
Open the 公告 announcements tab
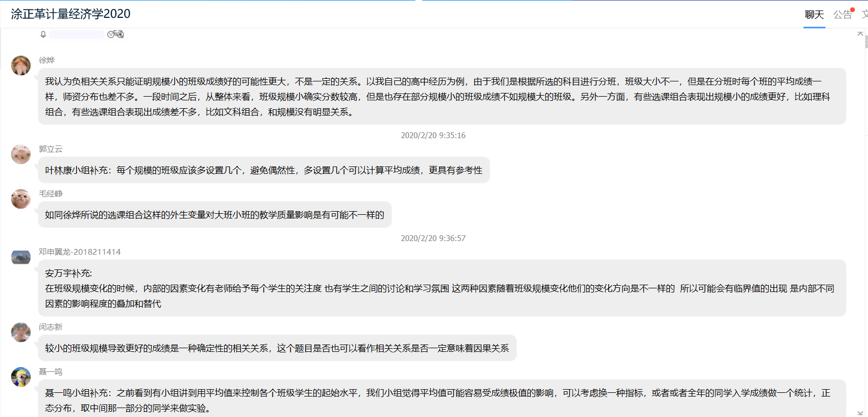point(842,15)
